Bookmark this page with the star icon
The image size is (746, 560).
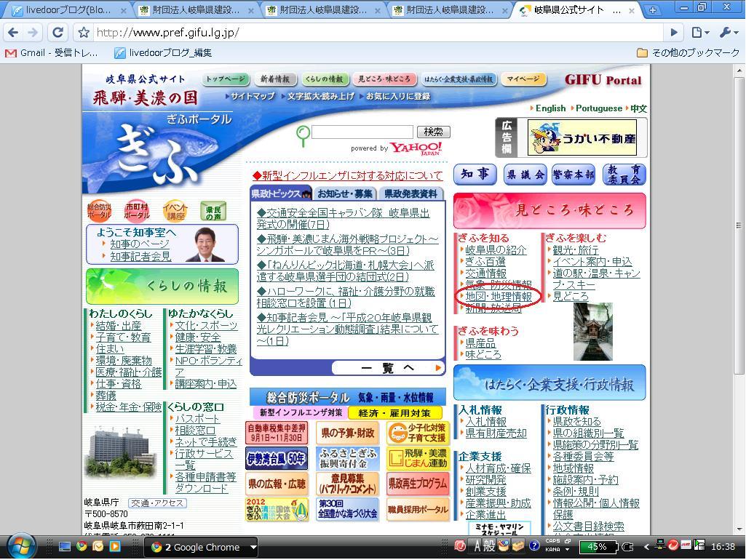click(x=84, y=32)
